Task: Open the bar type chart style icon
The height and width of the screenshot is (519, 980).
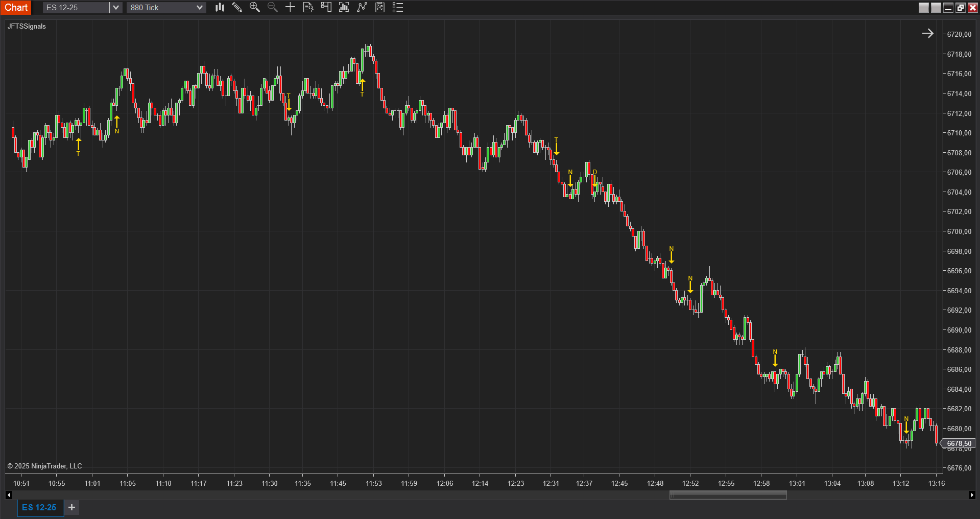Action: (220, 7)
